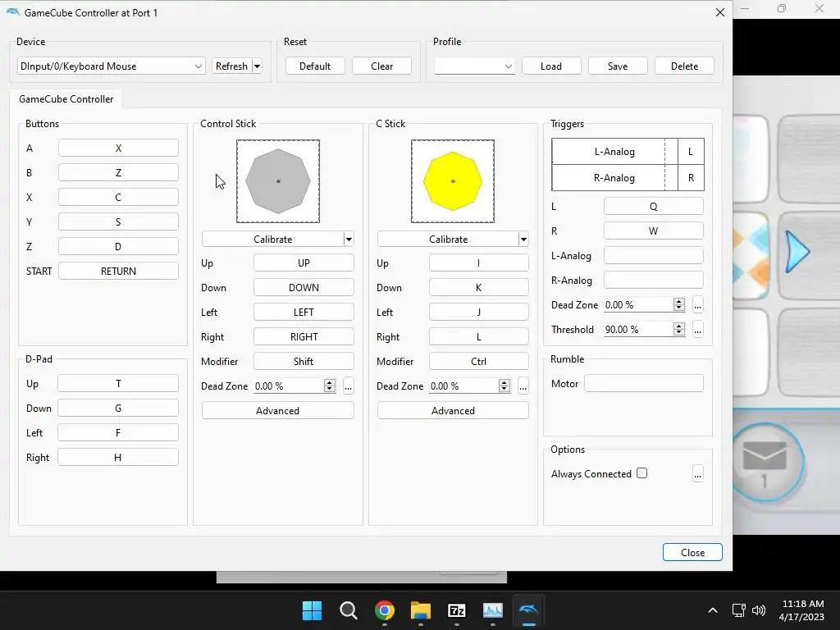Delete the selected profile

685,66
